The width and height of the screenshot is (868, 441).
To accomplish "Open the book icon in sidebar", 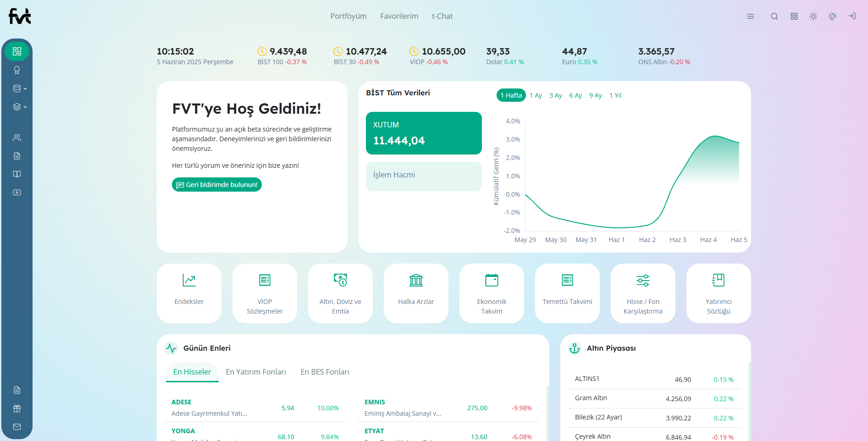I will [x=17, y=174].
